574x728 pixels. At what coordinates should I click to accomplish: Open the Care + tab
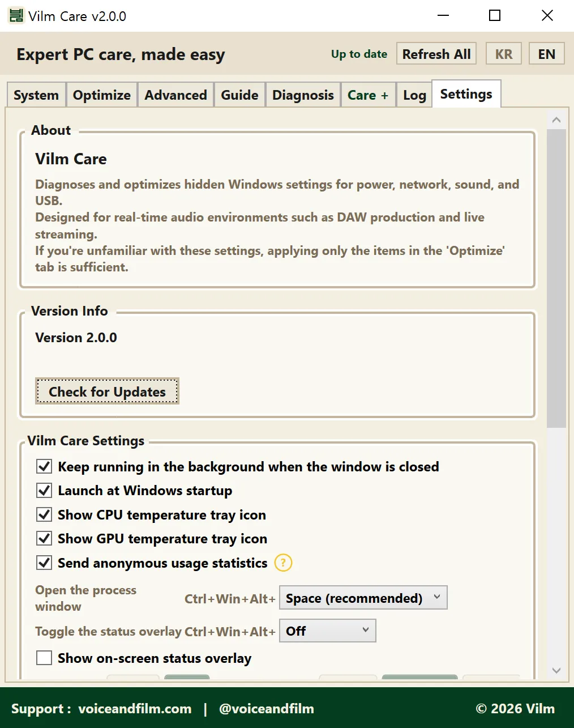click(x=368, y=95)
